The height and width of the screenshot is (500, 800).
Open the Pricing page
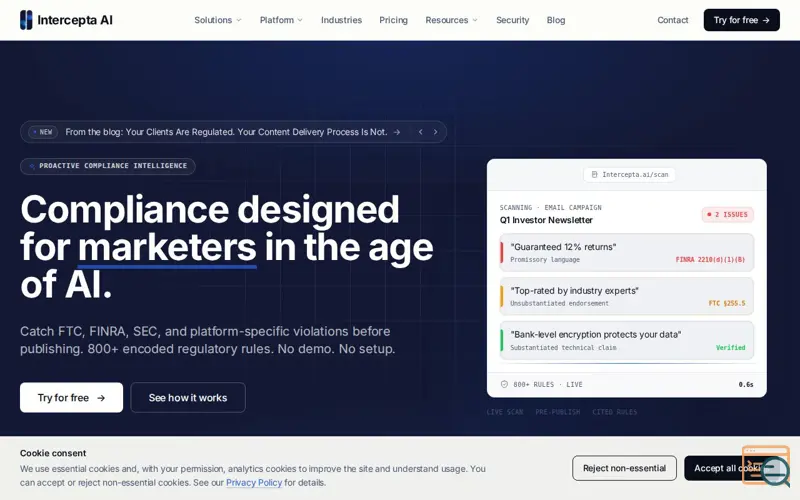coord(393,20)
